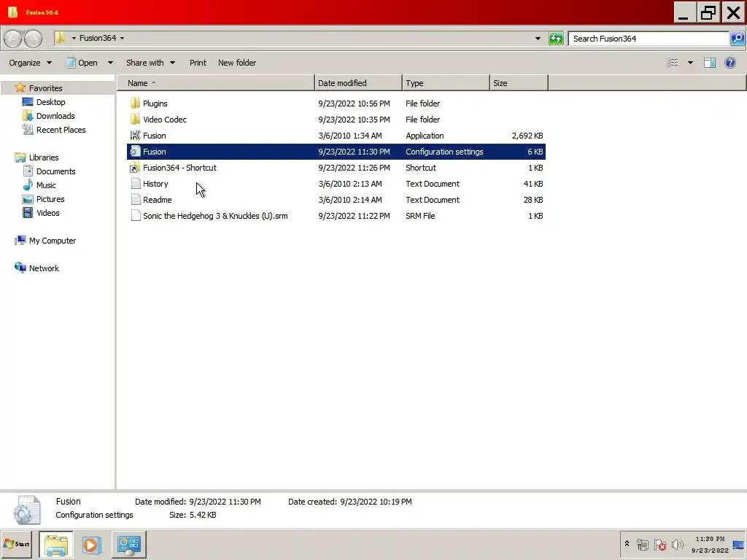Show hidden tray icons arrow
The width and height of the screenshot is (747, 560).
(x=627, y=543)
